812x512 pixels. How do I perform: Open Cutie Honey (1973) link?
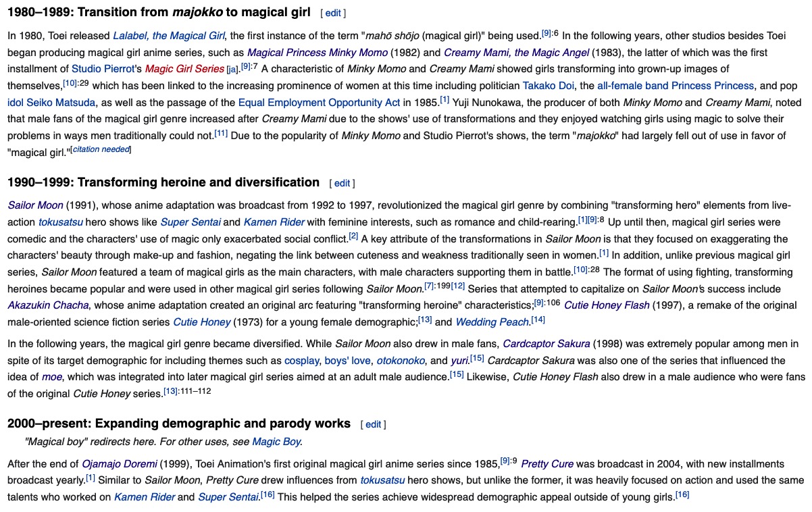tap(202, 322)
